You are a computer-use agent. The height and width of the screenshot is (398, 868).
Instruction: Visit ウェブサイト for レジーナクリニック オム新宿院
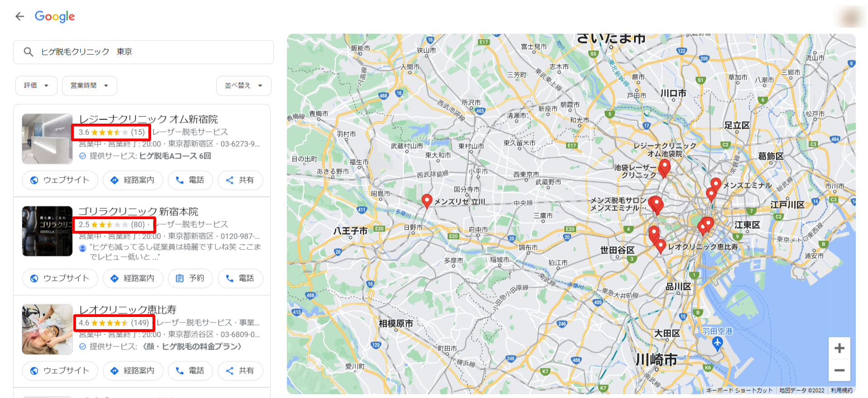pos(60,180)
